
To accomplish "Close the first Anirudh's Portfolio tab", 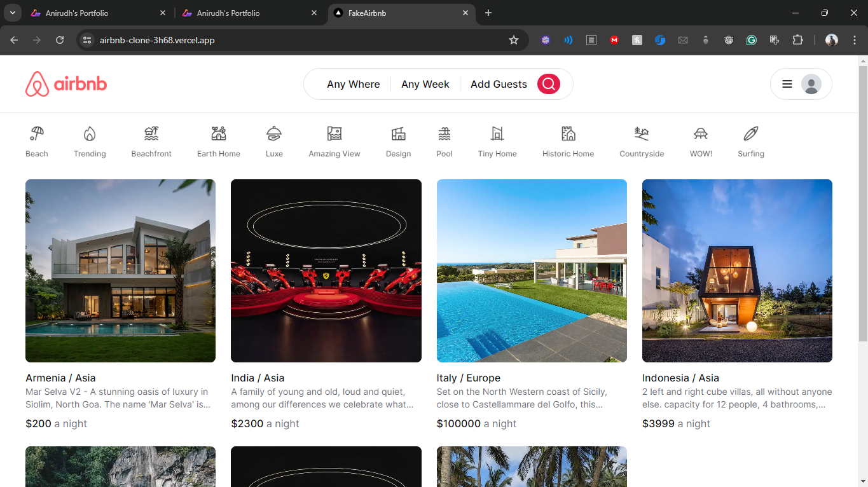I will [163, 13].
